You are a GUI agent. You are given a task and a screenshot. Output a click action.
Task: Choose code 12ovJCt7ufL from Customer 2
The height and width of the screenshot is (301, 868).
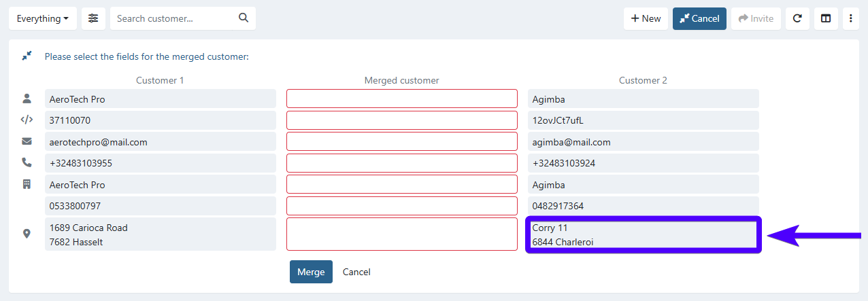(643, 120)
